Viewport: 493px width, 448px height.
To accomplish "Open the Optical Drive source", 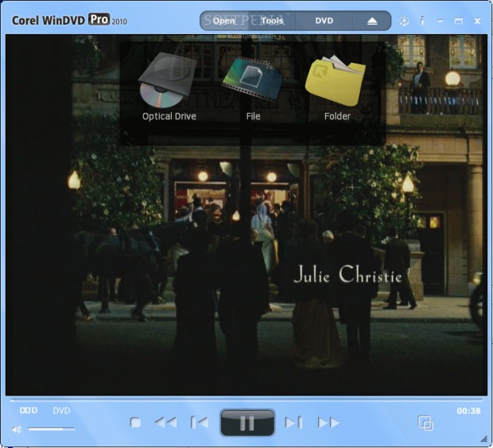I will (x=169, y=87).
